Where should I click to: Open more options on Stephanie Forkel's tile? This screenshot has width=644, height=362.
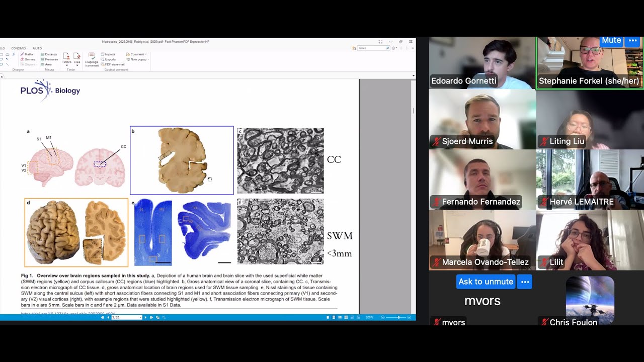(x=633, y=40)
